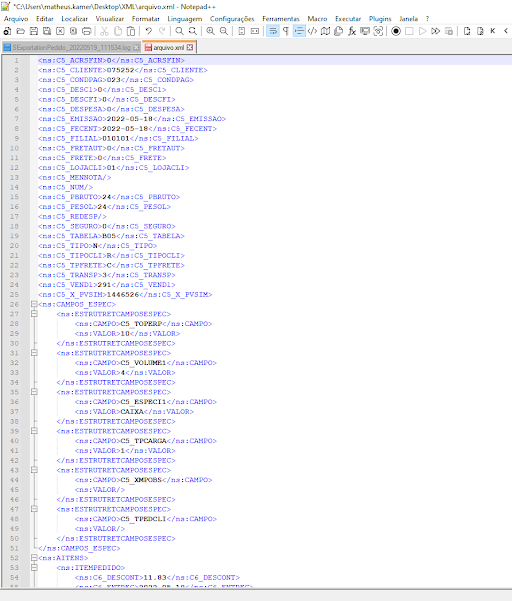Collapse the fold marker on line 35

34,392
